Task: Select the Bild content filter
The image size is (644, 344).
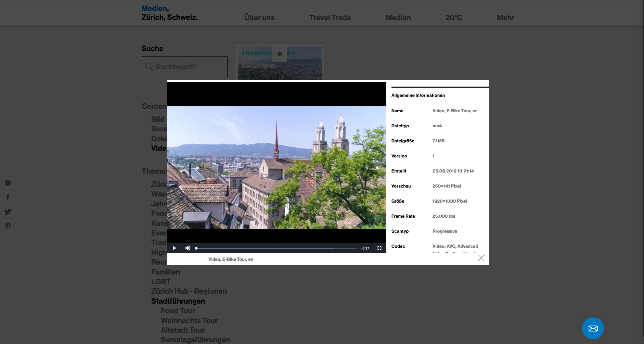Action: [x=158, y=119]
